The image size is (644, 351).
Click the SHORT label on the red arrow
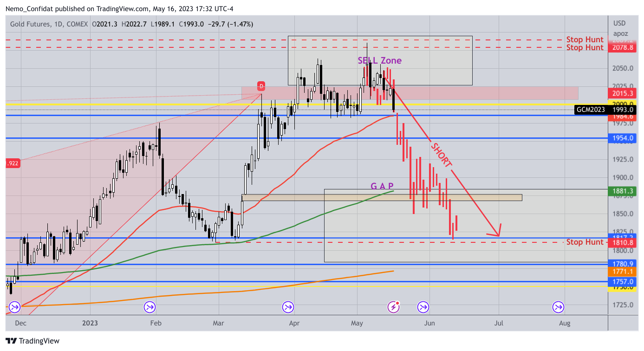point(441,155)
